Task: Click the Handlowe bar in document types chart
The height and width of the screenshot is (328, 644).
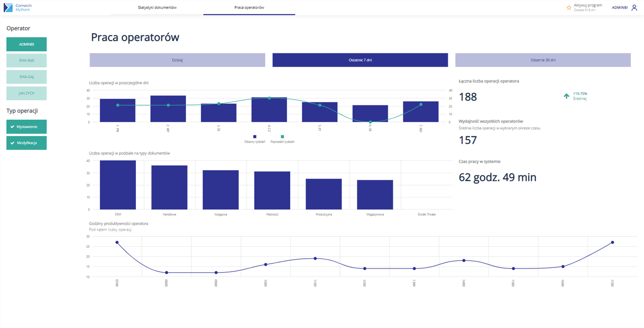Action: click(169, 187)
